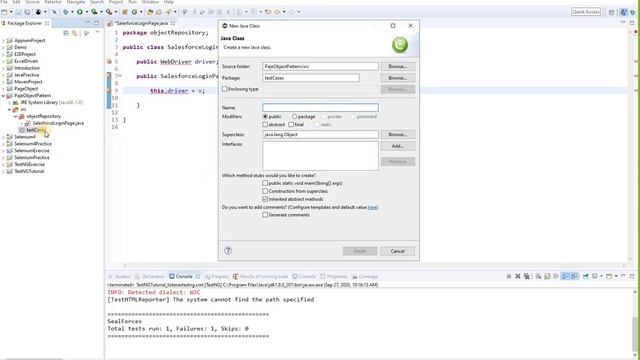
Task: Click the New wizard toolbar icon
Action: pos(4,12)
